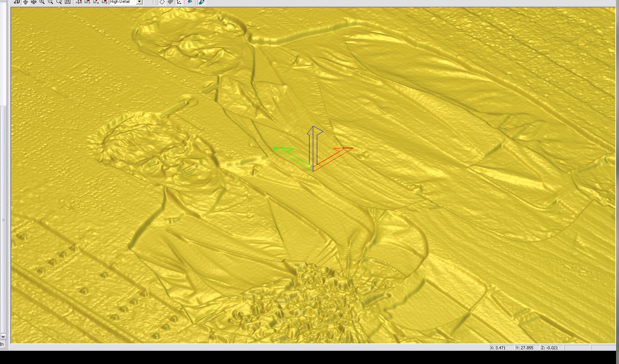Select the rotate view (twiddle) tool

pos(25,2)
